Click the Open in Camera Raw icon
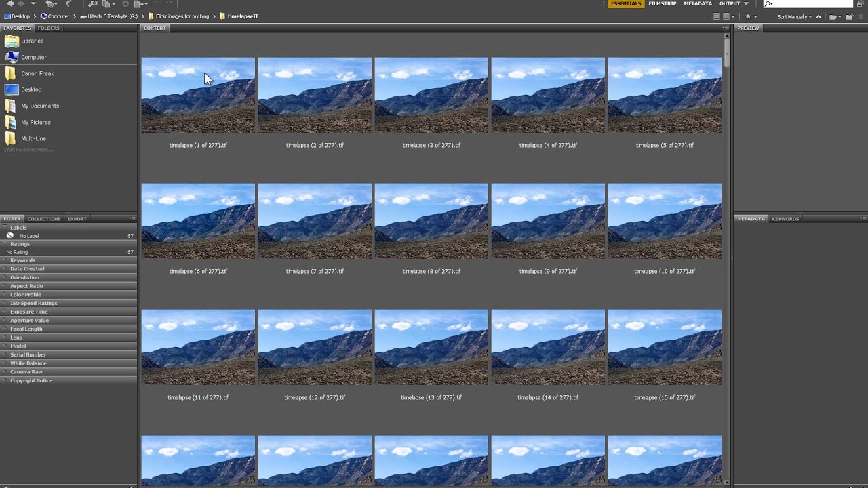 pos(125,4)
